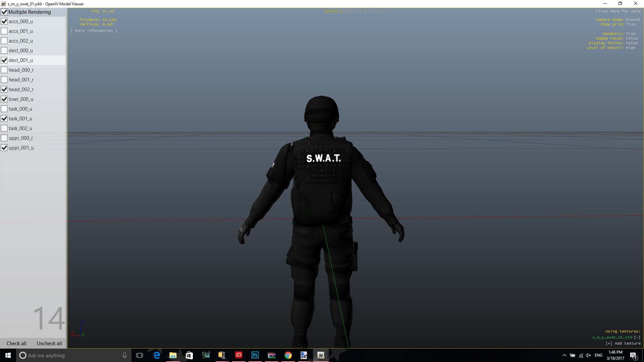Switch to Photoshop in the taskbar

[255, 355]
